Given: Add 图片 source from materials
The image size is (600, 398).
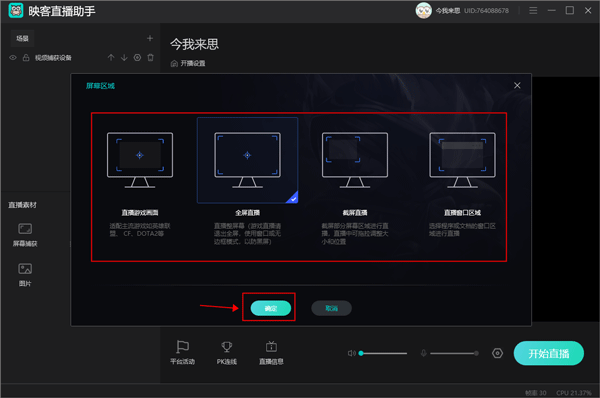Looking at the screenshot, I should (25, 275).
